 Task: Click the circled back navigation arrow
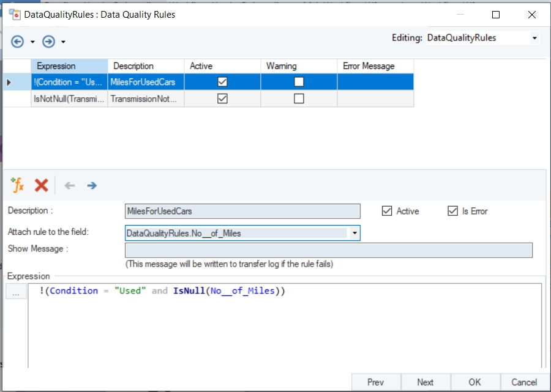click(18, 42)
